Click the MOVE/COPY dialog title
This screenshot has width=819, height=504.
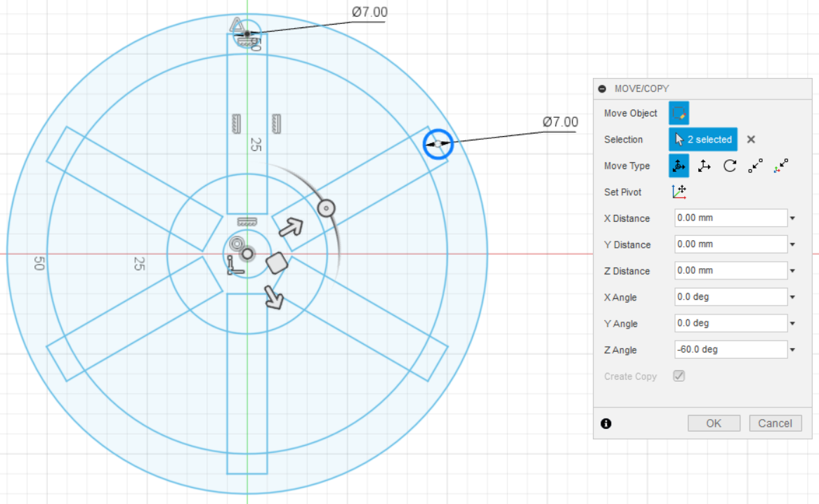[x=641, y=88]
